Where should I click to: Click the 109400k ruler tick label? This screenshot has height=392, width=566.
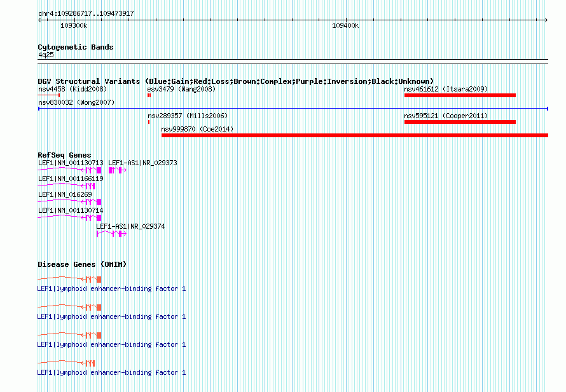click(345, 25)
